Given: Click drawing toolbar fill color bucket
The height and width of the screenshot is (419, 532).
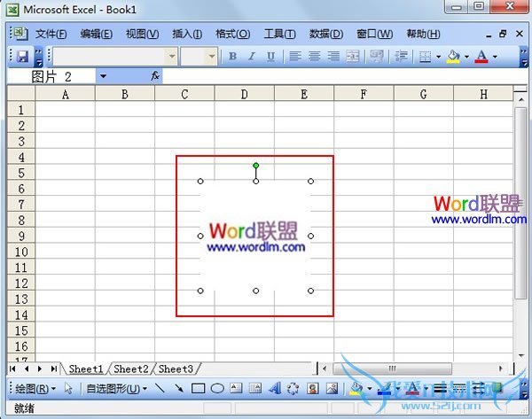Looking at the screenshot, I should tap(356, 389).
